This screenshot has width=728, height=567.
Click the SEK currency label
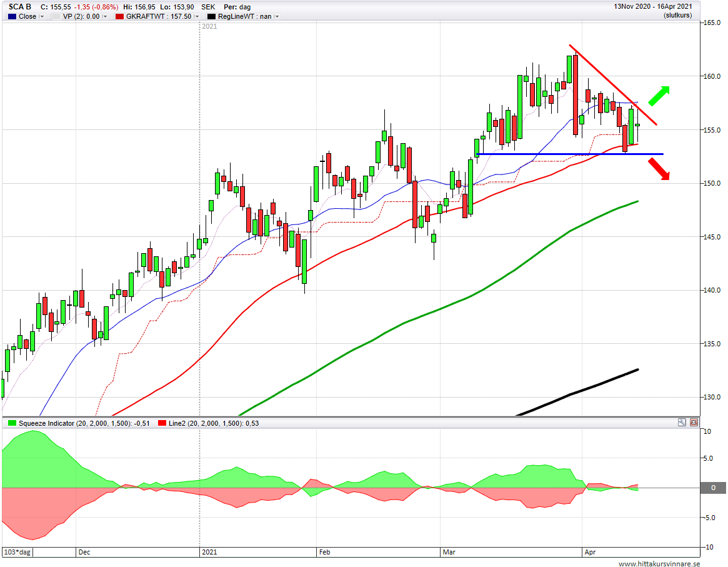coord(208,7)
